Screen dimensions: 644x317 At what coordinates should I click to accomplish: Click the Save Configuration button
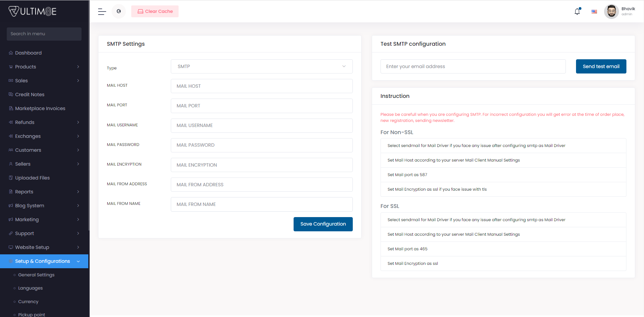pos(323,224)
